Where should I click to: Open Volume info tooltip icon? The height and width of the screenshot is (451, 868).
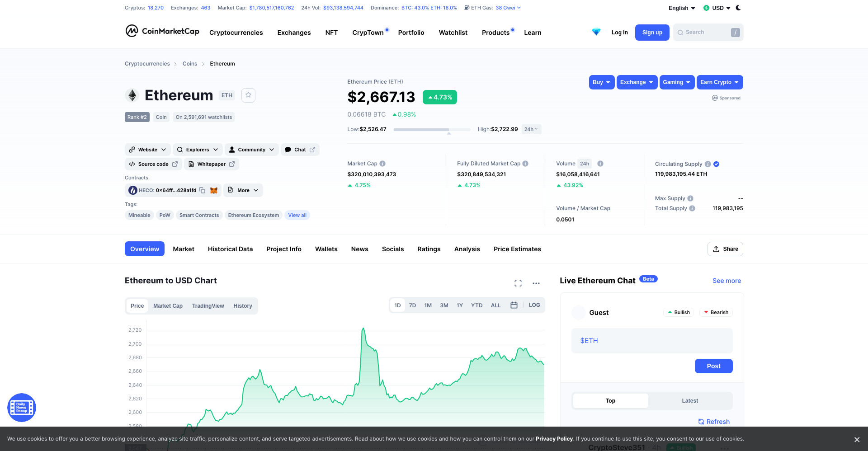coord(600,164)
